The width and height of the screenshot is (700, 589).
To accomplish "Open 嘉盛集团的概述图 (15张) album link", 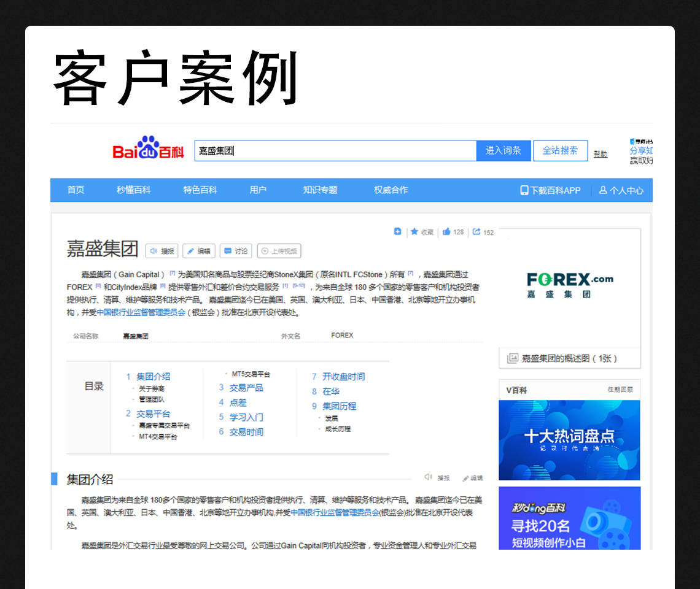I will pos(569,358).
